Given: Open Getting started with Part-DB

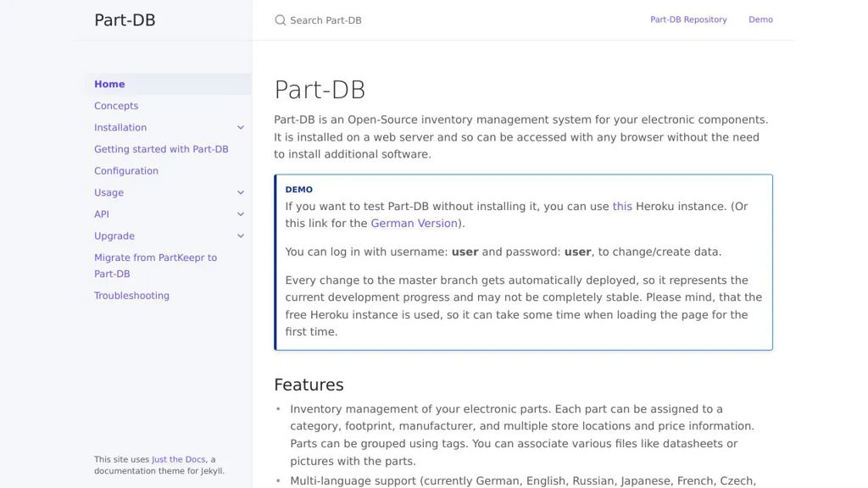Looking at the screenshot, I should coord(161,149).
